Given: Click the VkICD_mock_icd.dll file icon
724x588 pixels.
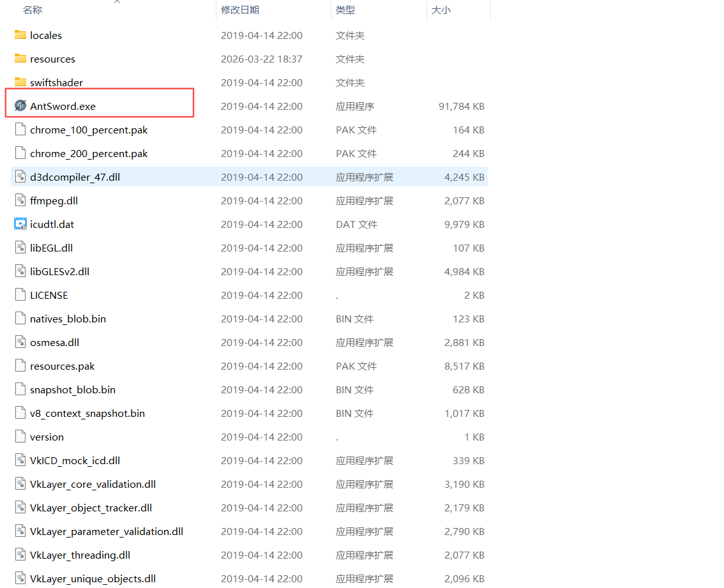Looking at the screenshot, I should coord(20,460).
